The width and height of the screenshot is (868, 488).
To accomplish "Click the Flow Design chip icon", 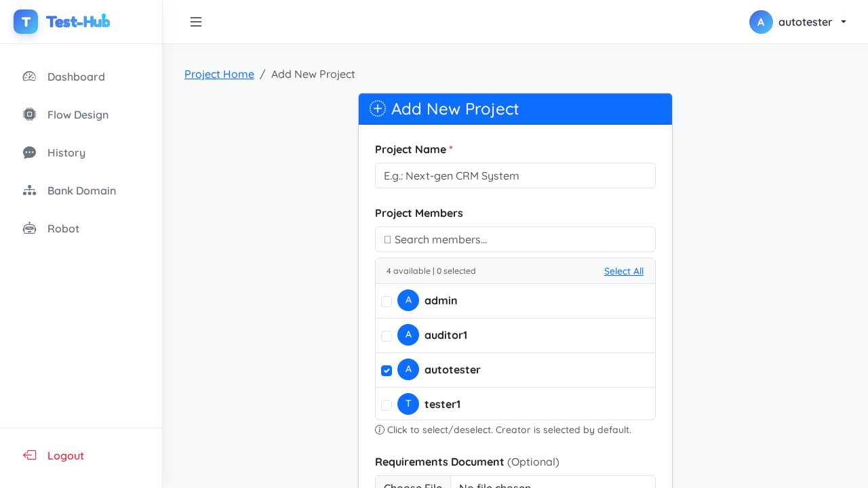I will tap(29, 115).
